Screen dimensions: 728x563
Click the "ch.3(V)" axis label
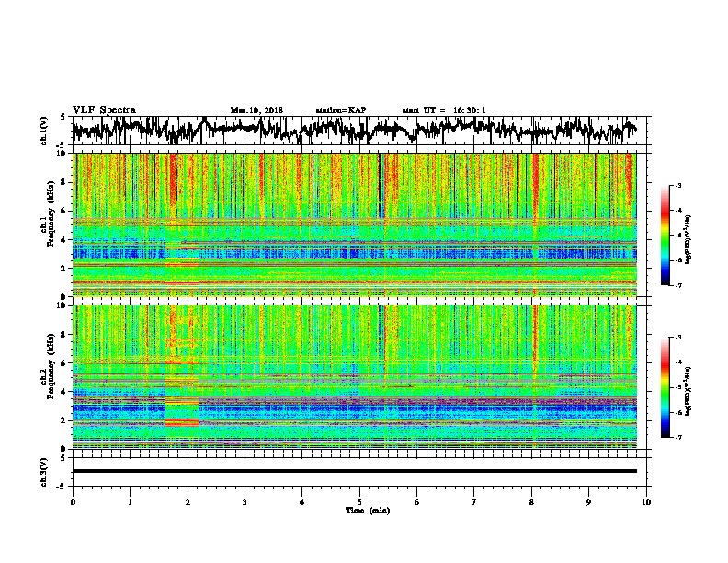[x=44, y=472]
